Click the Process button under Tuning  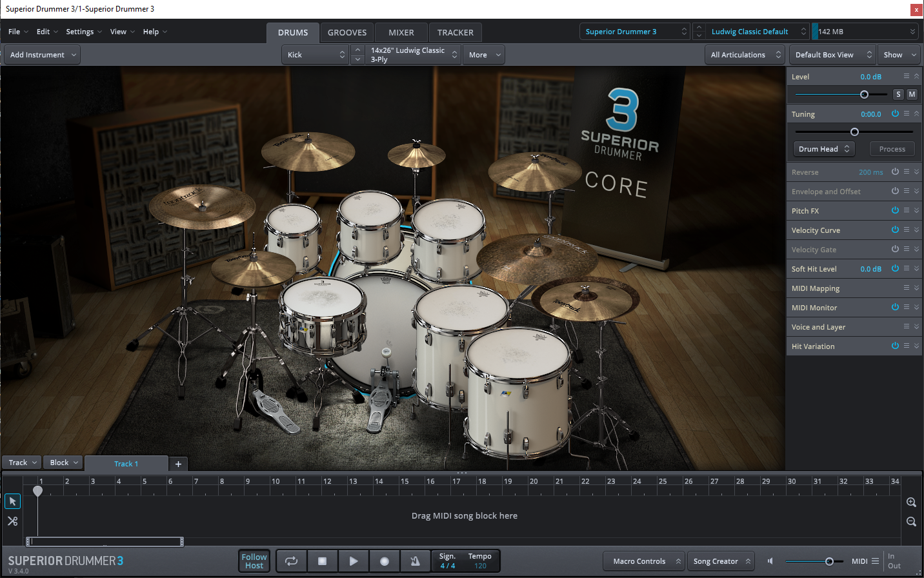892,148
